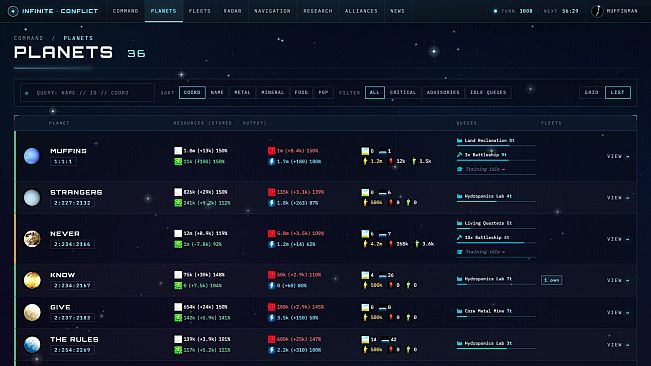Image resolution: width=651 pixels, height=366 pixels.
Task: Click View for Muffins planet
Action: pyautogui.click(x=618, y=156)
